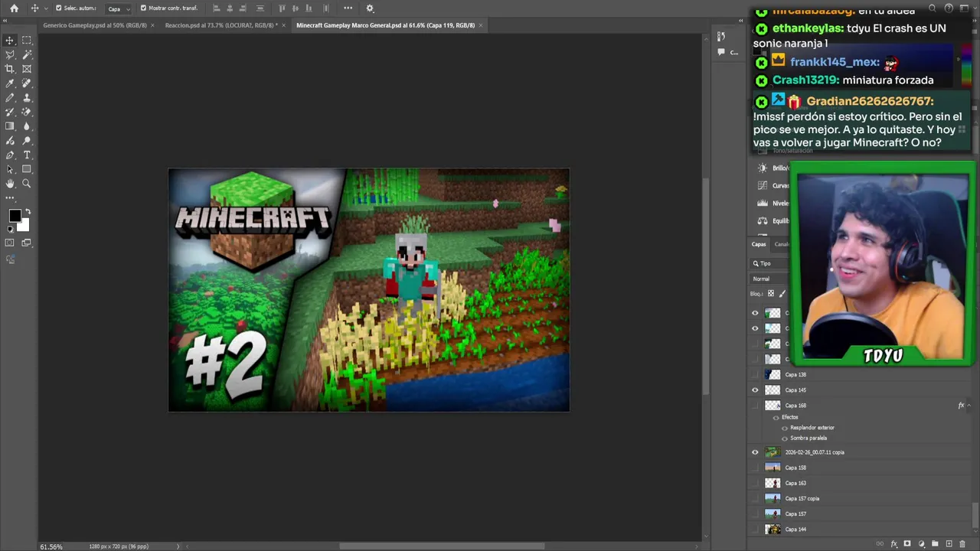Open the Edit Toolbar three-dots menu

10,198
